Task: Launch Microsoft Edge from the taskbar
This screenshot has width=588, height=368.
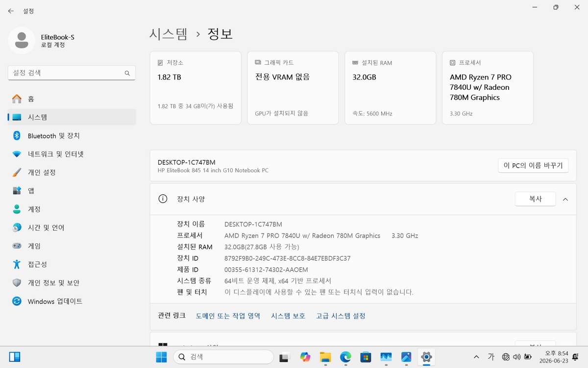Action: click(345, 357)
